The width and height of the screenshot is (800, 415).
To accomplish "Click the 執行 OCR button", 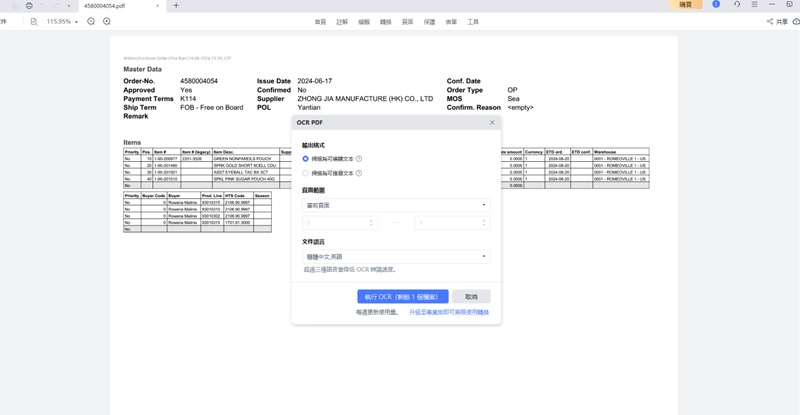I will [402, 297].
